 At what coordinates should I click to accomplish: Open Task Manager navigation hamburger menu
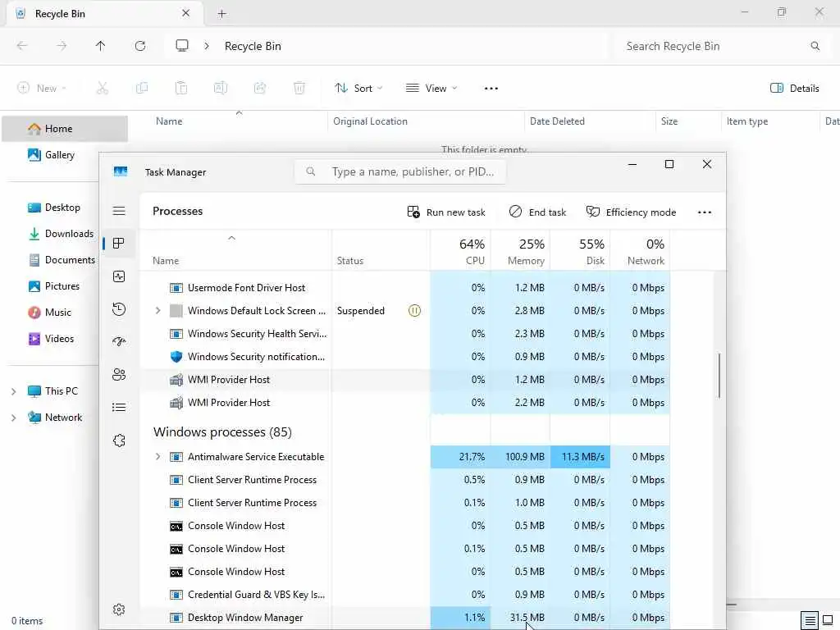click(x=119, y=211)
